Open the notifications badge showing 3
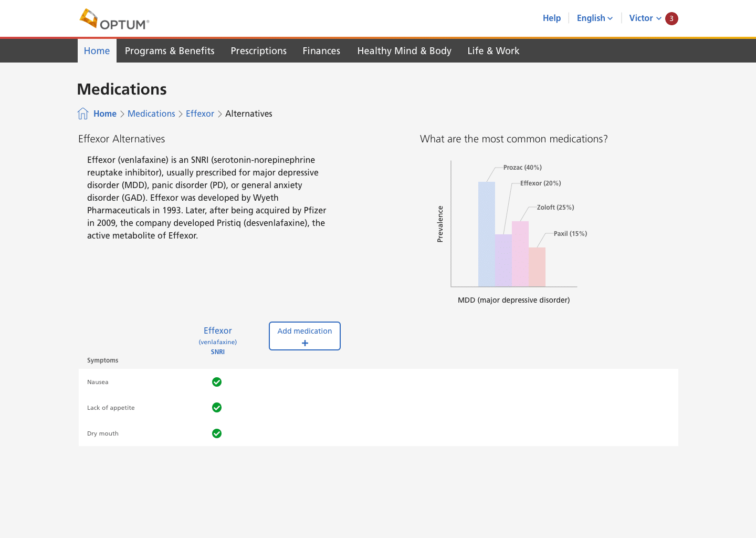 (x=671, y=18)
